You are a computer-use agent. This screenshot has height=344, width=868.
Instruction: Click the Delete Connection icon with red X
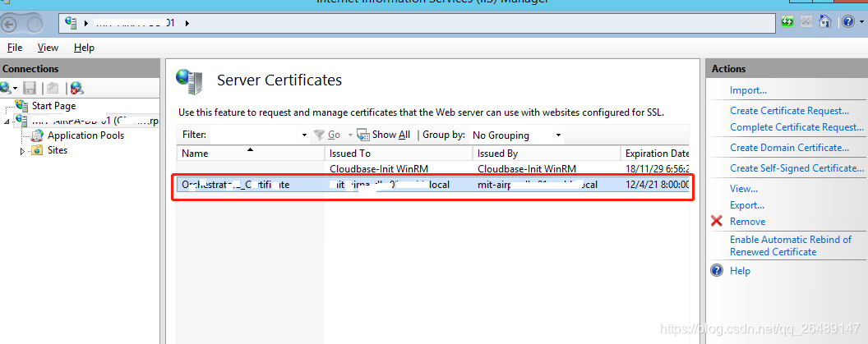[76, 88]
